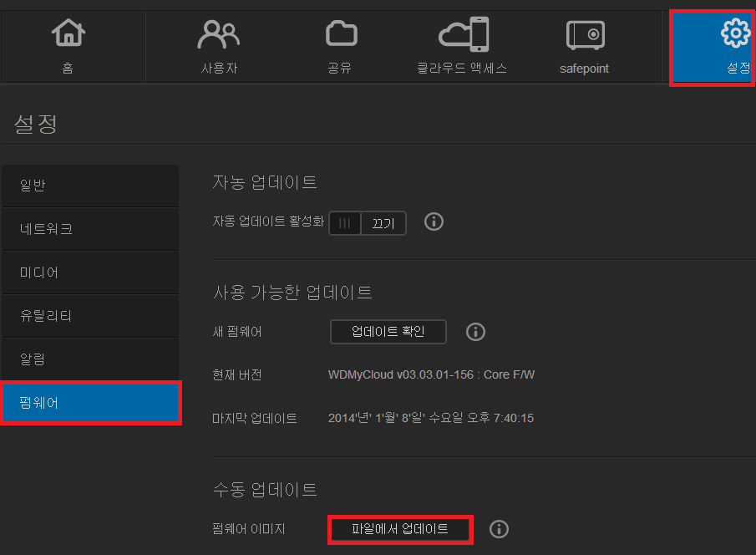Click the 마지막 업데이트 date and time text
Image resolution: width=756 pixels, height=555 pixels.
[430, 418]
